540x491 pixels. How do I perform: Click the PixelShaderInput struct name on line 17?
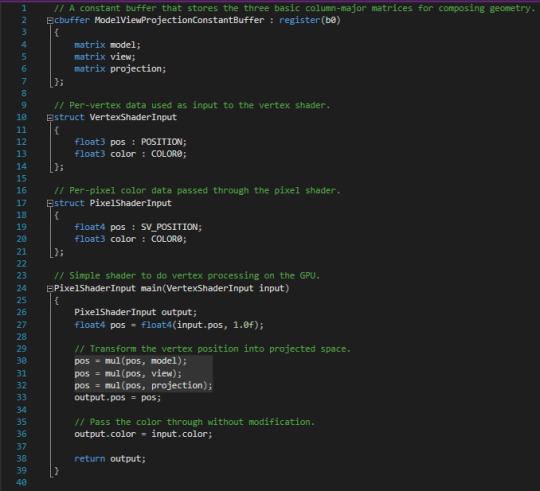tap(131, 203)
